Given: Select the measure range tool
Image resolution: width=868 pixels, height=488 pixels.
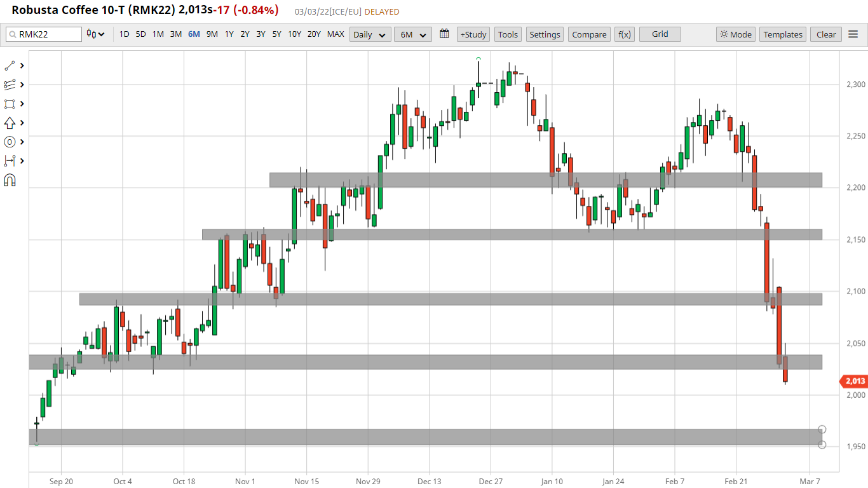Looking at the screenshot, I should [x=10, y=161].
